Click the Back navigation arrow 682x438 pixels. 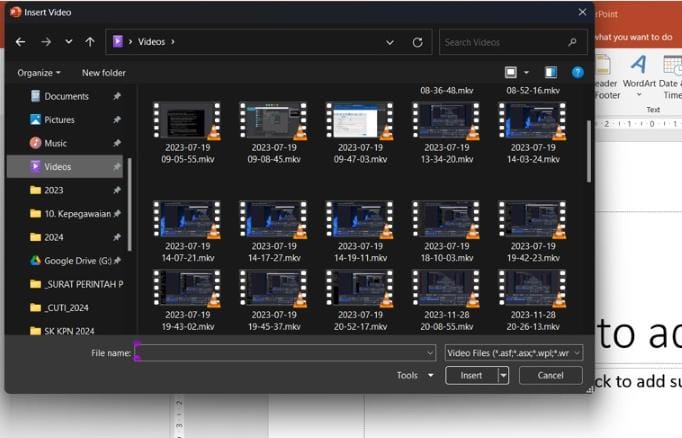[x=20, y=42]
